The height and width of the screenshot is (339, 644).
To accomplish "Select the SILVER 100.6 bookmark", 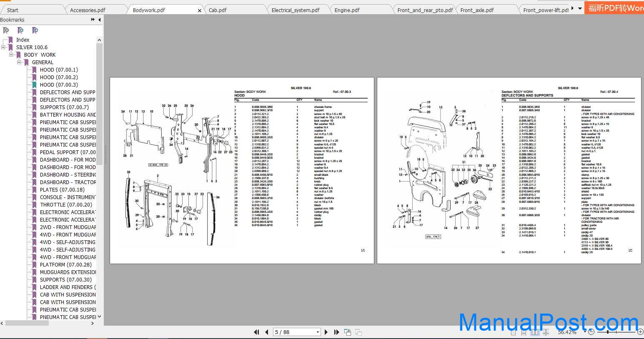I will (32, 47).
